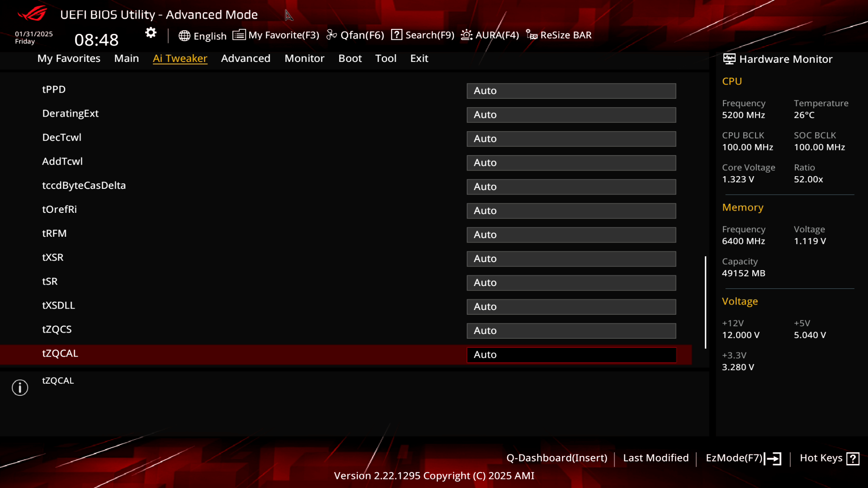
Task: Open tXSR value dropdown
Action: pos(571,258)
